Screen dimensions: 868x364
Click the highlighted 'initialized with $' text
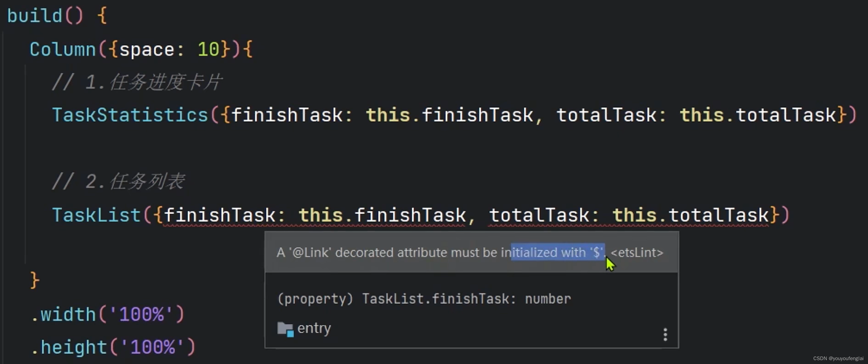tap(558, 252)
